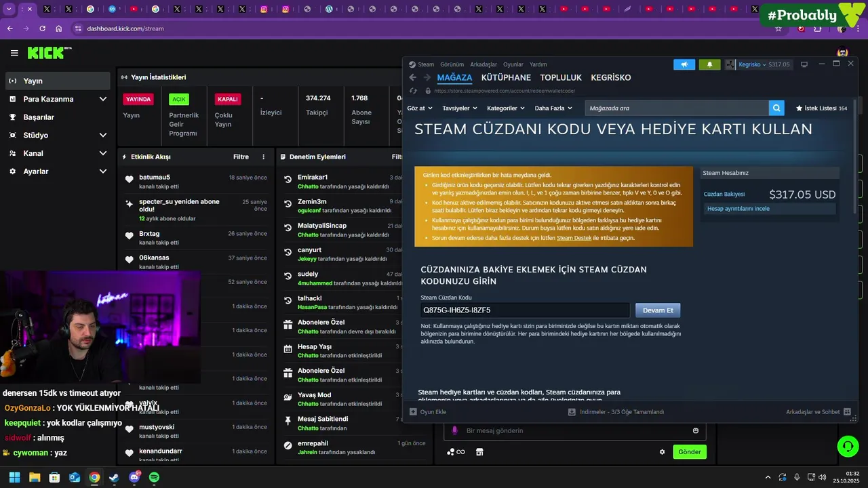Viewport: 868px width, 488px height.
Task: Select Yayın in the Kick sidebar
Action: tap(58, 81)
